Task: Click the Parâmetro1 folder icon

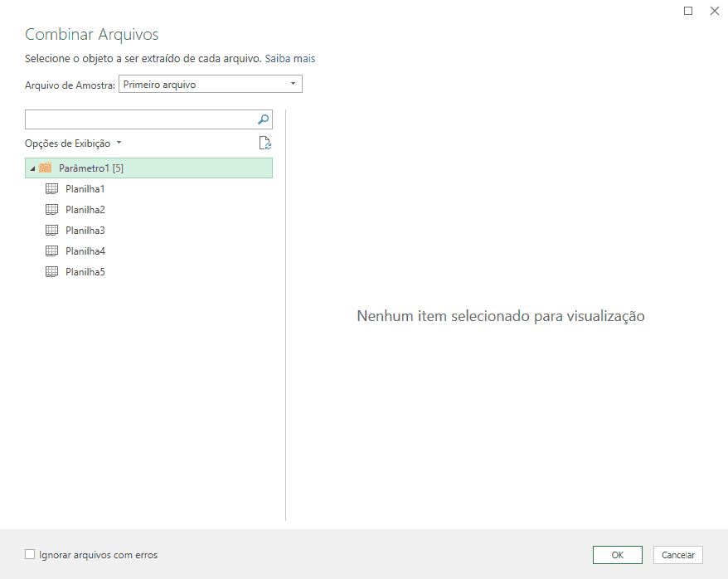Action: [45, 168]
